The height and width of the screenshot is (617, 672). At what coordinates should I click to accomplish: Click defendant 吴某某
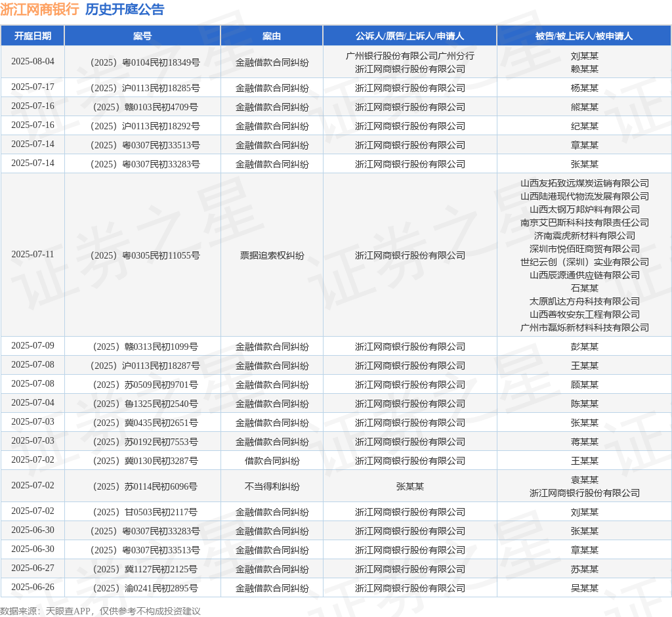tap(584, 588)
